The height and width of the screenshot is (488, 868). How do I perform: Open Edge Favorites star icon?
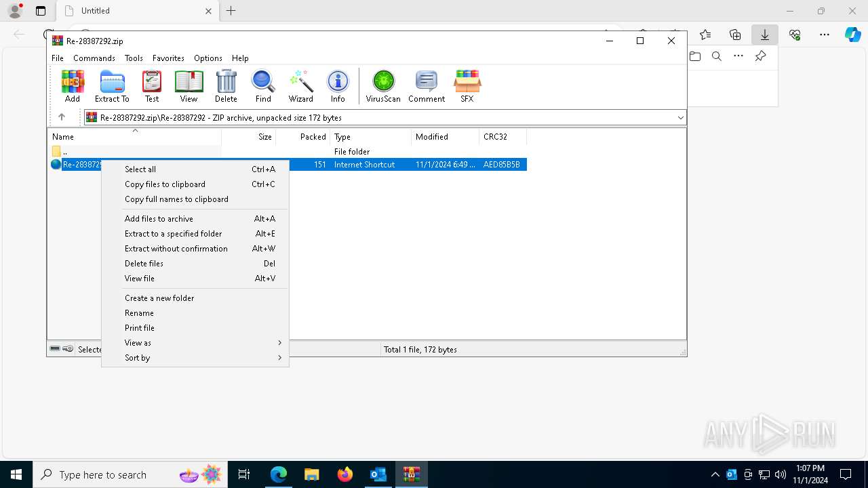[705, 35]
